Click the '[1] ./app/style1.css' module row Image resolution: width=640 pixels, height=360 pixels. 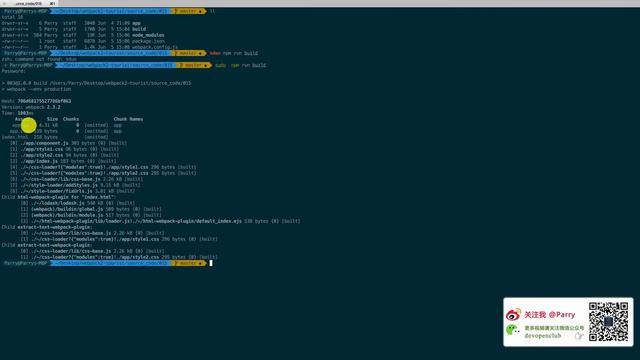64,149
